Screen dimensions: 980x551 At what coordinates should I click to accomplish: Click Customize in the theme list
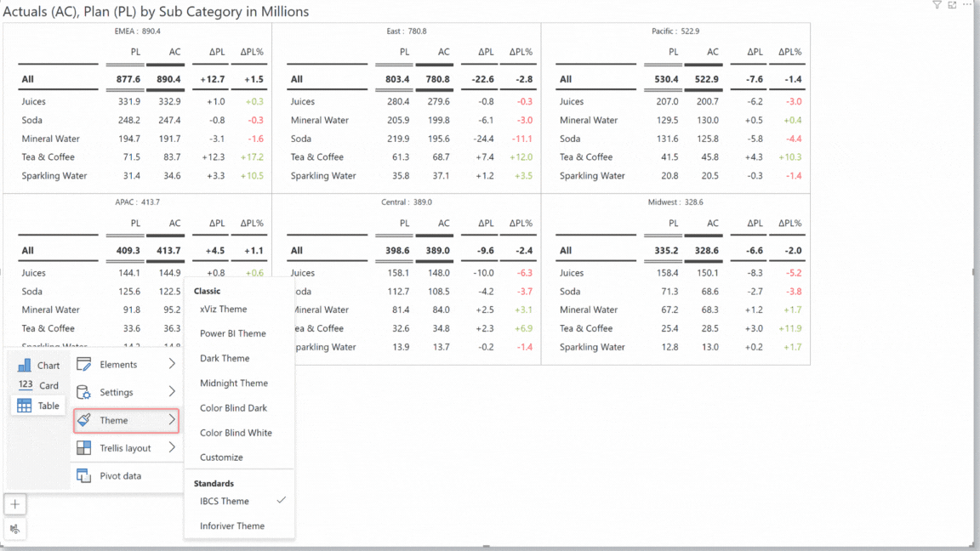221,457
